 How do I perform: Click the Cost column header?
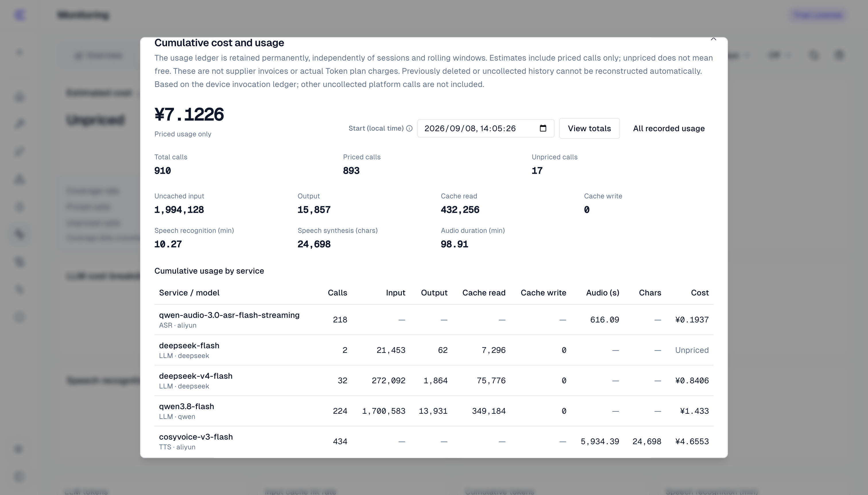click(x=700, y=293)
